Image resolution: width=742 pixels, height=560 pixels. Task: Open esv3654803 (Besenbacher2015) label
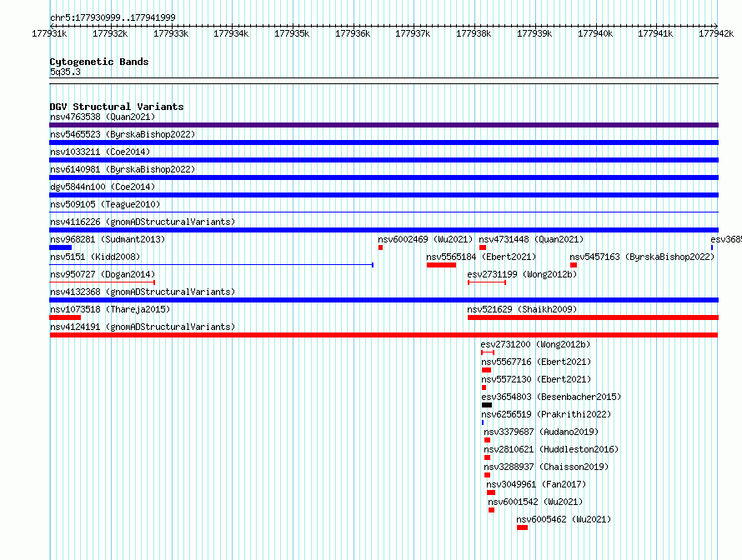(551, 397)
